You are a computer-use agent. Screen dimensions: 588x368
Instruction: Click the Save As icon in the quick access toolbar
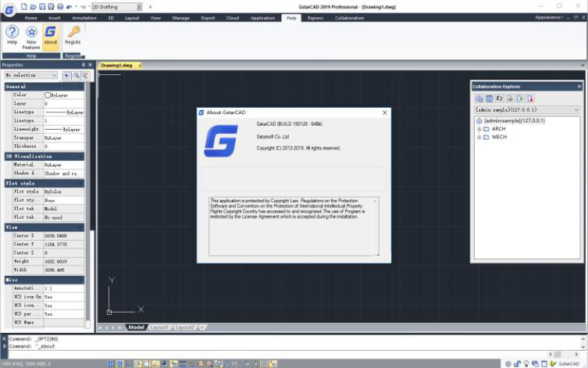[51, 6]
